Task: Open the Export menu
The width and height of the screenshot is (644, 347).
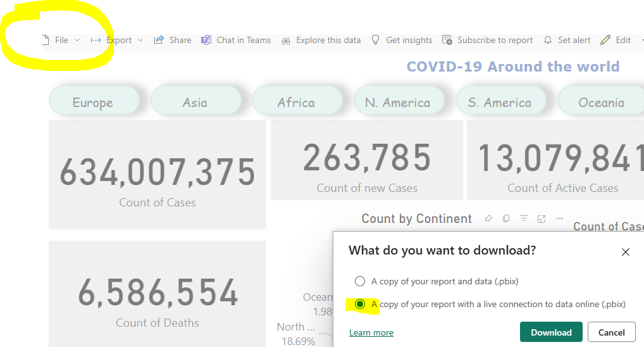Action: 119,41
